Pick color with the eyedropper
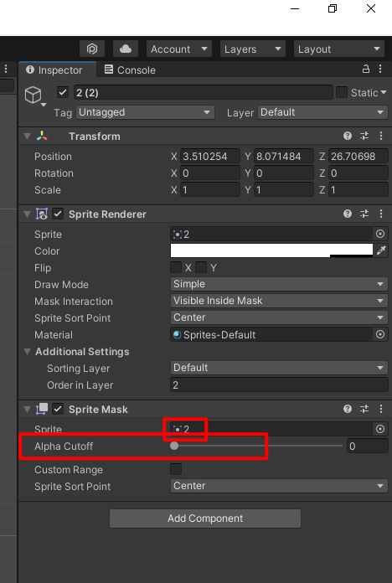This screenshot has width=392, height=583. 381,250
